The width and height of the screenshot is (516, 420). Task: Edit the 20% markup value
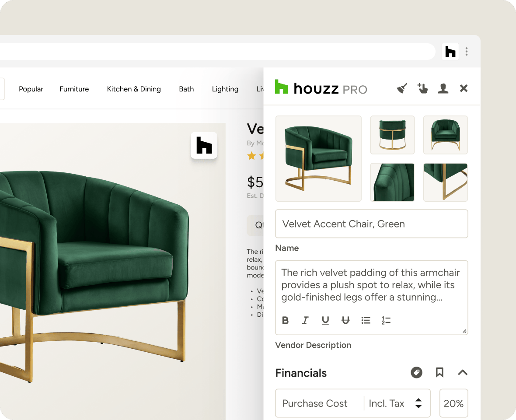(453, 403)
